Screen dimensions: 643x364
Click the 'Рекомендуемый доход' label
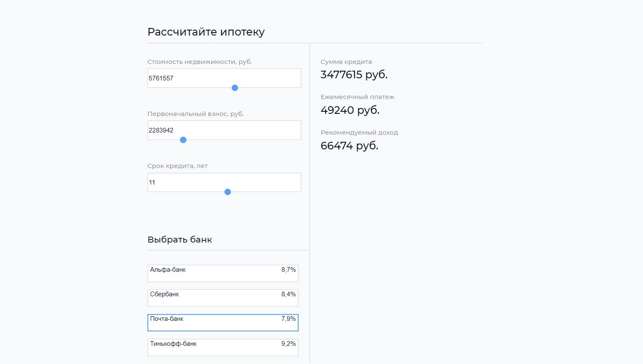tap(359, 132)
